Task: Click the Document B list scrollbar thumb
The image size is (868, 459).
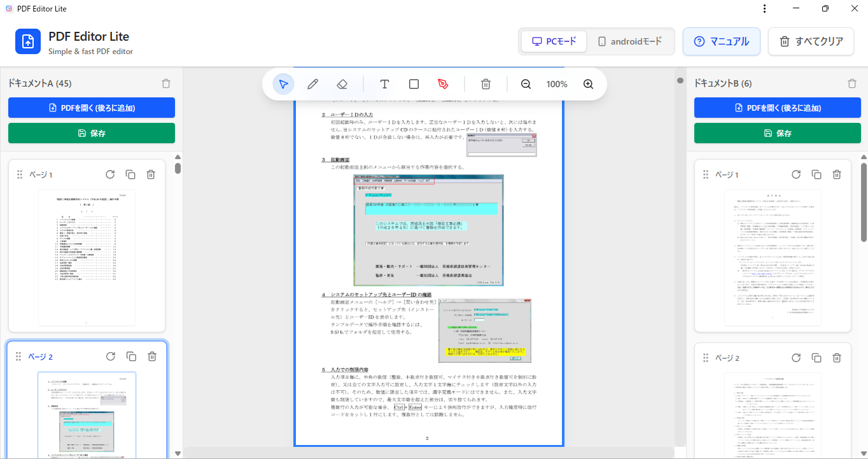Action: pos(864,202)
